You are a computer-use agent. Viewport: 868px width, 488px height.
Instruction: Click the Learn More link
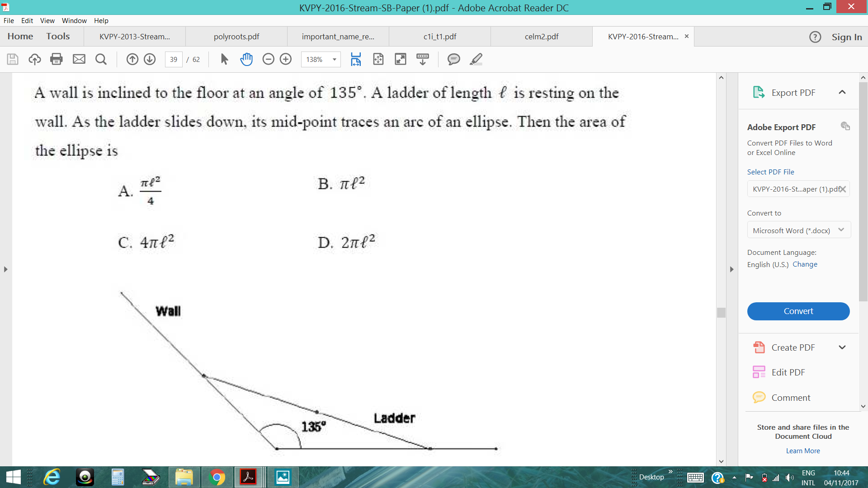[x=803, y=451]
